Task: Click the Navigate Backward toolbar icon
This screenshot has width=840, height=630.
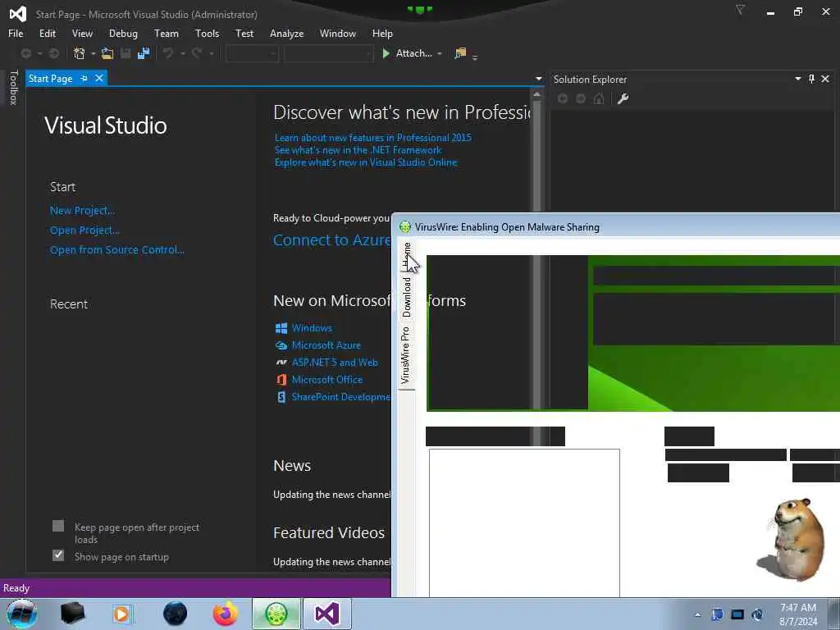Action: [25, 53]
